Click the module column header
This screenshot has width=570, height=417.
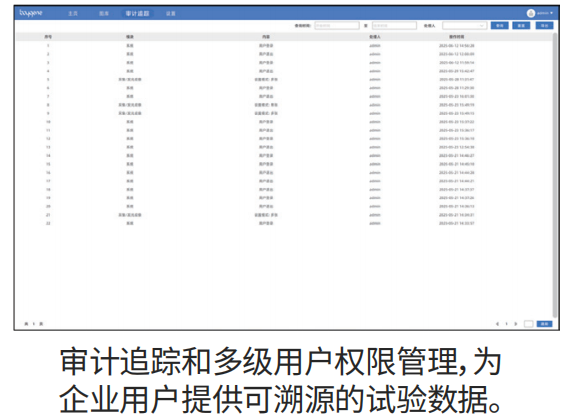130,37
